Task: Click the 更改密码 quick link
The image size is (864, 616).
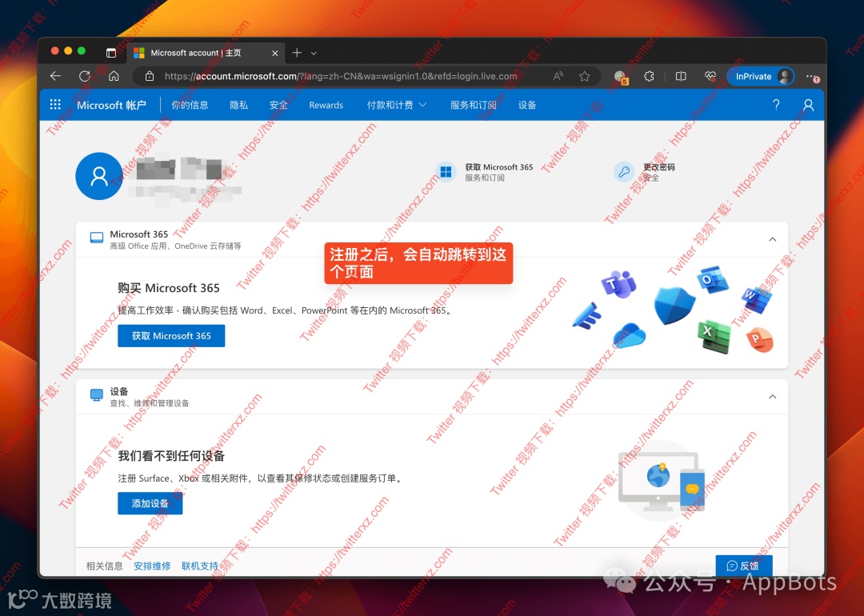Action: click(x=659, y=167)
